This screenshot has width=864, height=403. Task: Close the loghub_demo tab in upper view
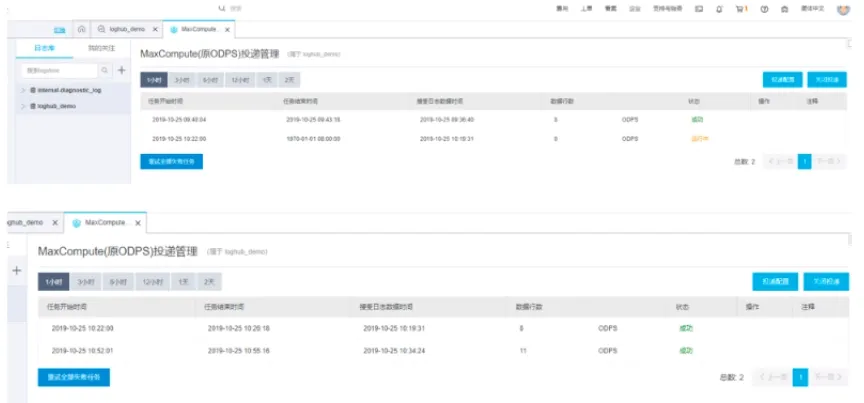pos(155,29)
